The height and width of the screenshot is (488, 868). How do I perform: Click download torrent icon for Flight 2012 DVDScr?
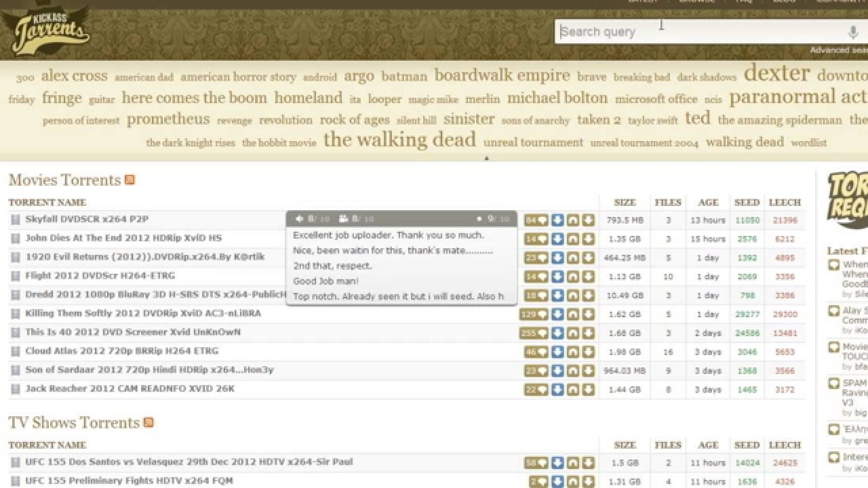pyautogui.click(x=588, y=277)
